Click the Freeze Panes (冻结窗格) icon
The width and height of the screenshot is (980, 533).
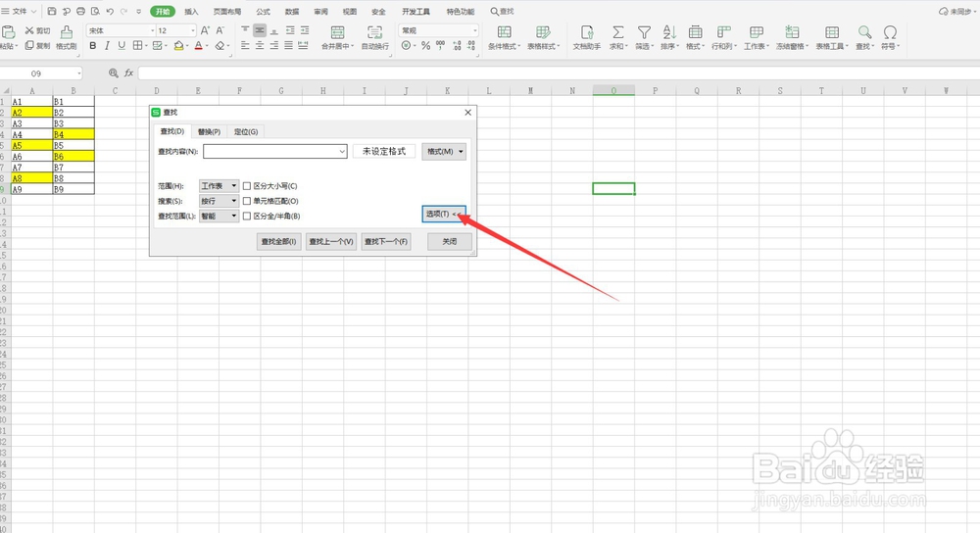[792, 32]
